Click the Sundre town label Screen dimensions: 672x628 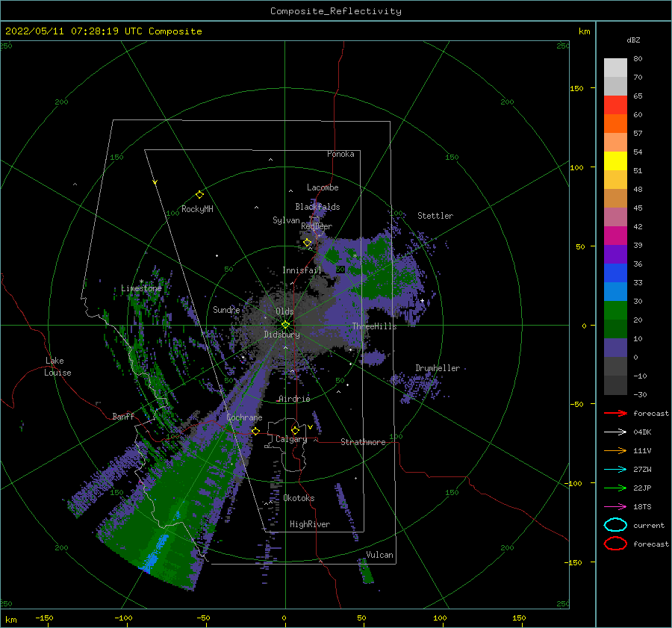(x=226, y=310)
